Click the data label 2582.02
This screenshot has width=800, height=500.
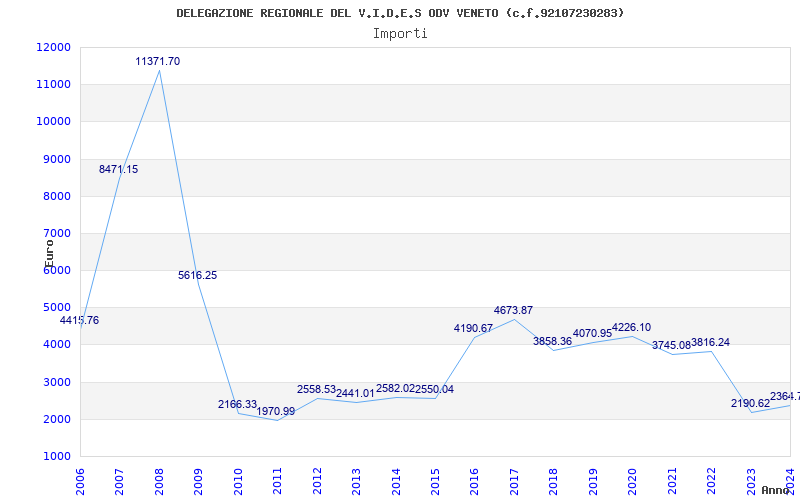coord(395,388)
